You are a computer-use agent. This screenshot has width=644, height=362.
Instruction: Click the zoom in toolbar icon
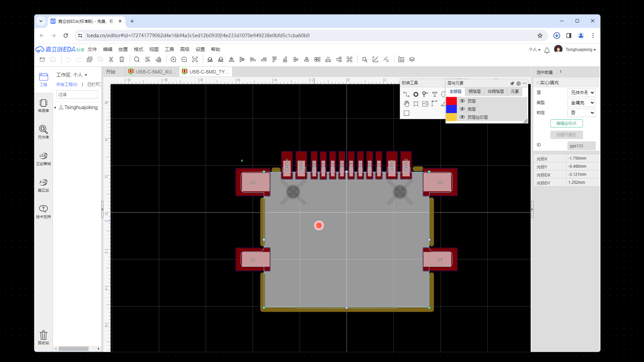pyautogui.click(x=173, y=60)
